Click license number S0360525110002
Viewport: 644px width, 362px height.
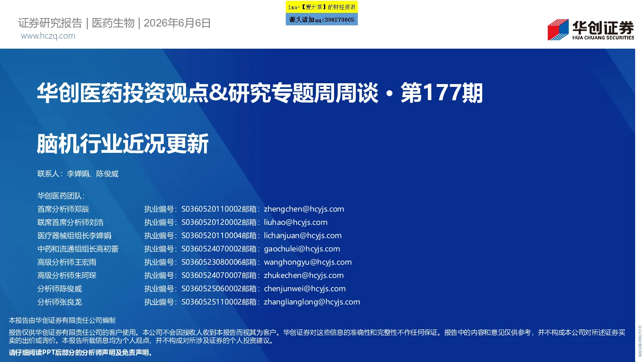[211, 302]
